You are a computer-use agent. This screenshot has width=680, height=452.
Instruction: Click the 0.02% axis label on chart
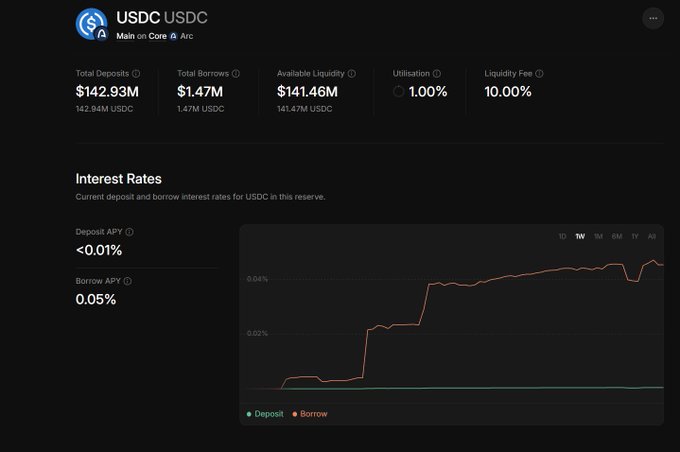[x=257, y=334]
